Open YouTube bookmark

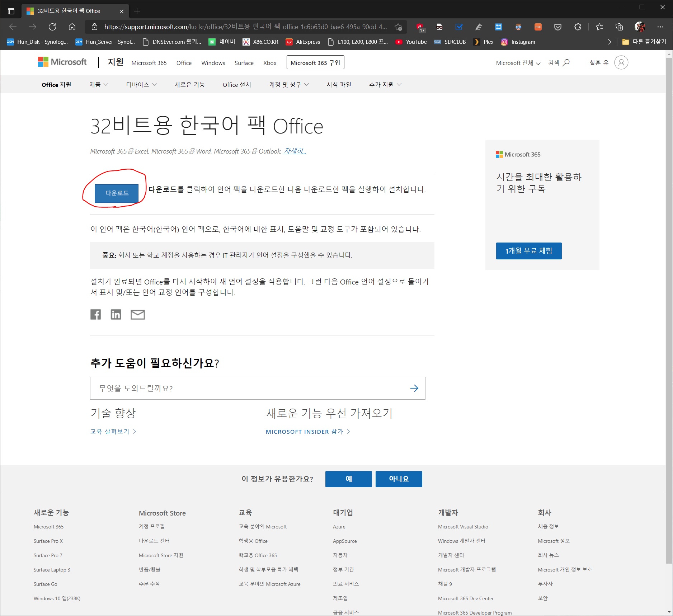click(411, 42)
